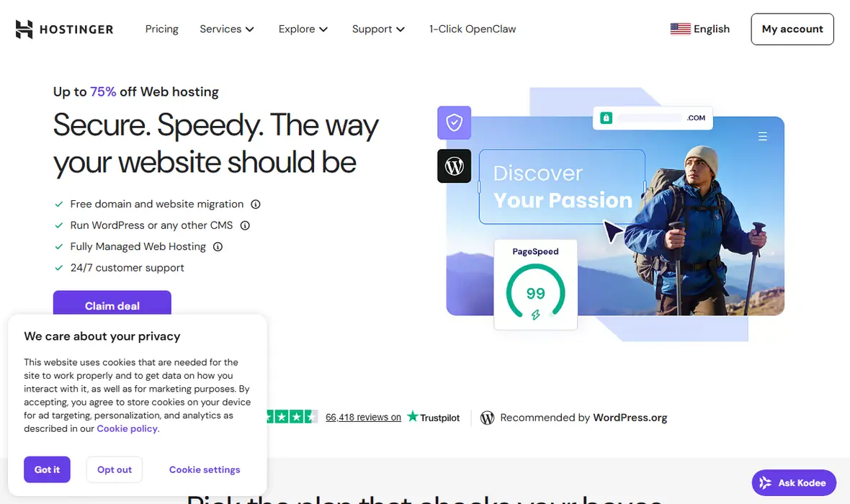The width and height of the screenshot is (850, 504).
Task: Click Recommended by WordPress.org text
Action: click(583, 418)
